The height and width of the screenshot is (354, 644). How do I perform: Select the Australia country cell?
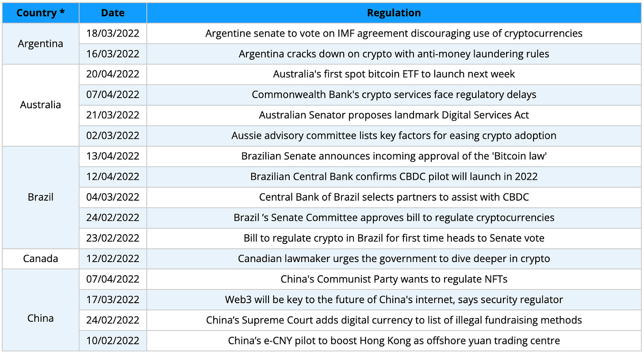tap(40, 105)
